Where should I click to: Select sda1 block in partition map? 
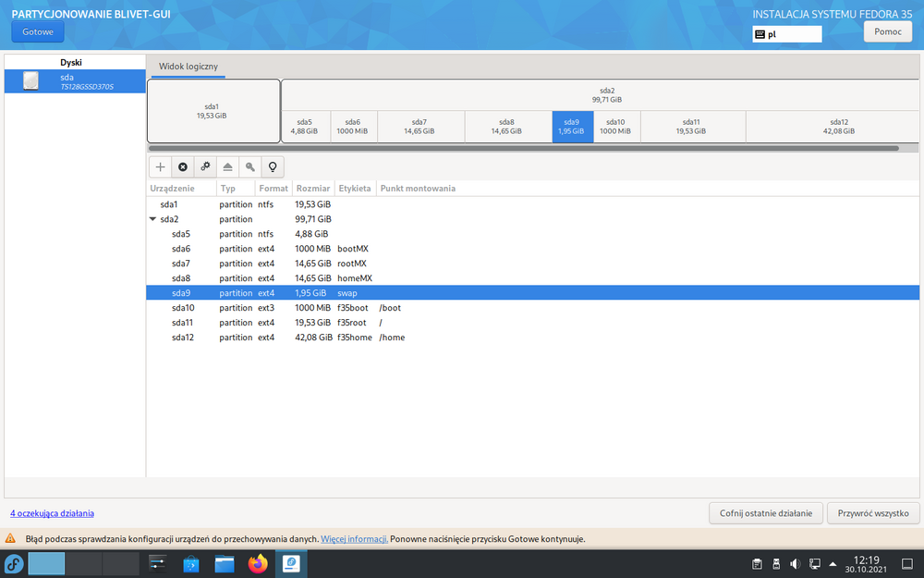pos(213,111)
